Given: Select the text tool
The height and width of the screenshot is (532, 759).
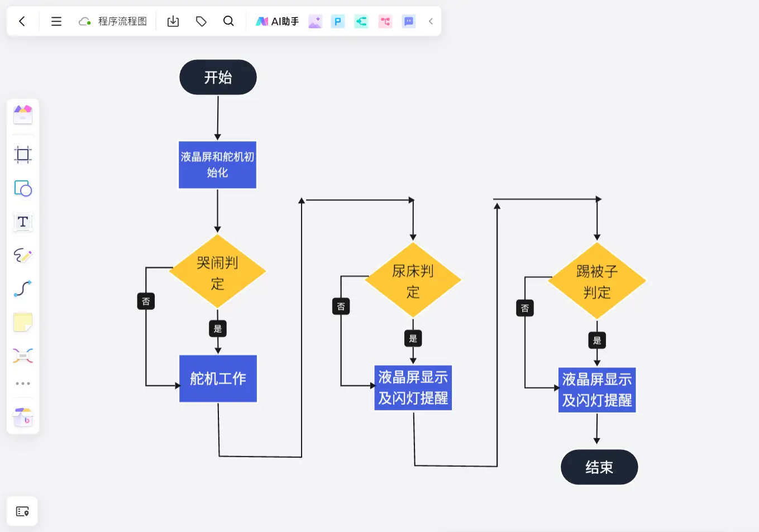Looking at the screenshot, I should tap(23, 222).
